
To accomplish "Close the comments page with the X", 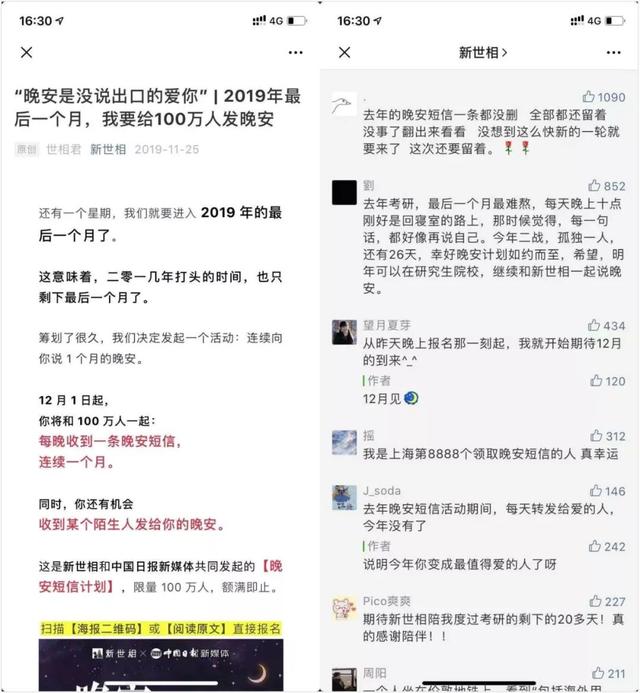I will tap(345, 53).
